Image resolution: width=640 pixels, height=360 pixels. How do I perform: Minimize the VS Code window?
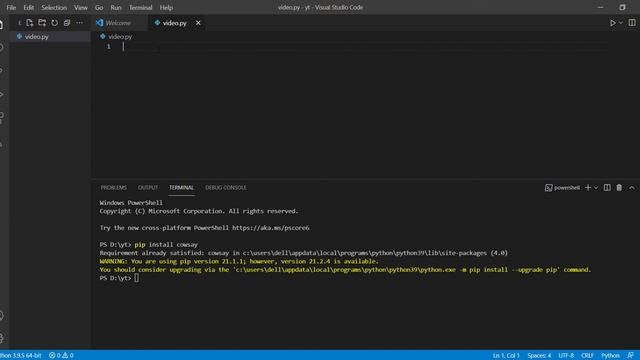pyautogui.click(x=600, y=7)
